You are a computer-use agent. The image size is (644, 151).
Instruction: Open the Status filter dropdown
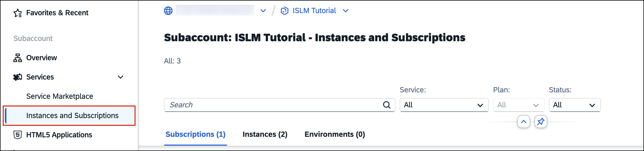[x=575, y=105]
